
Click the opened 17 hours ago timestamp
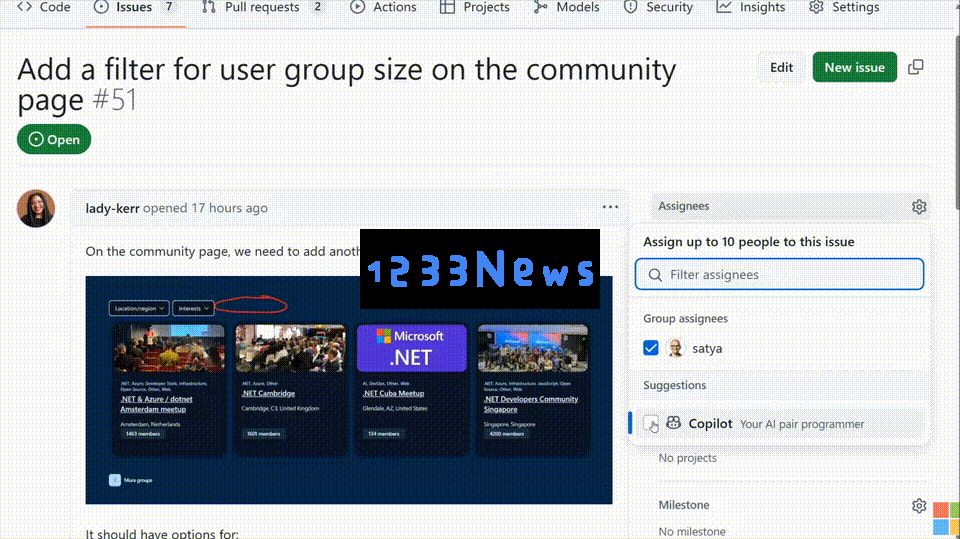pos(205,208)
